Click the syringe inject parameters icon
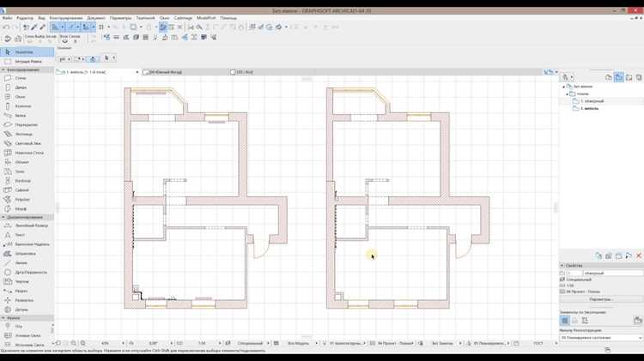644x361 pixels. [x=42, y=27]
